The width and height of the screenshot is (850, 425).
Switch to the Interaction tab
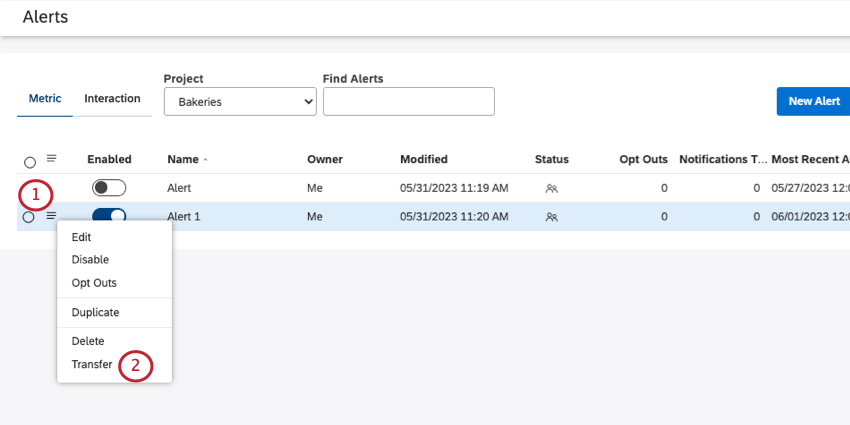[112, 99]
